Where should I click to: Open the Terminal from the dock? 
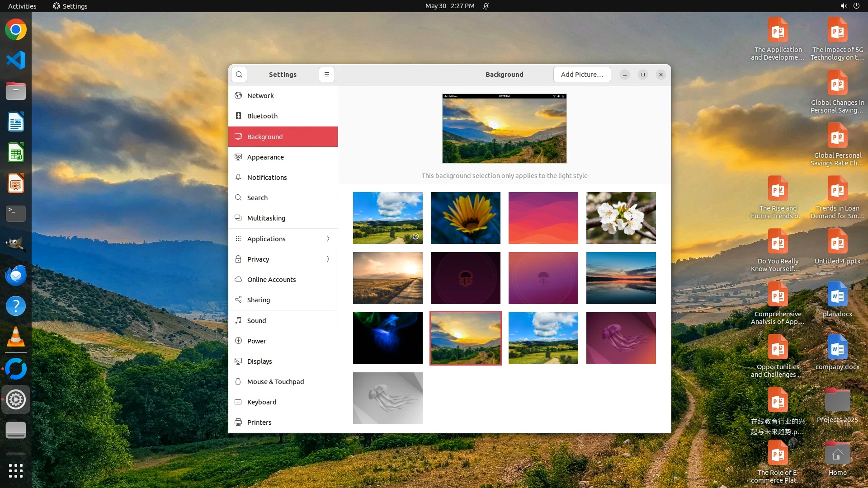(16, 213)
